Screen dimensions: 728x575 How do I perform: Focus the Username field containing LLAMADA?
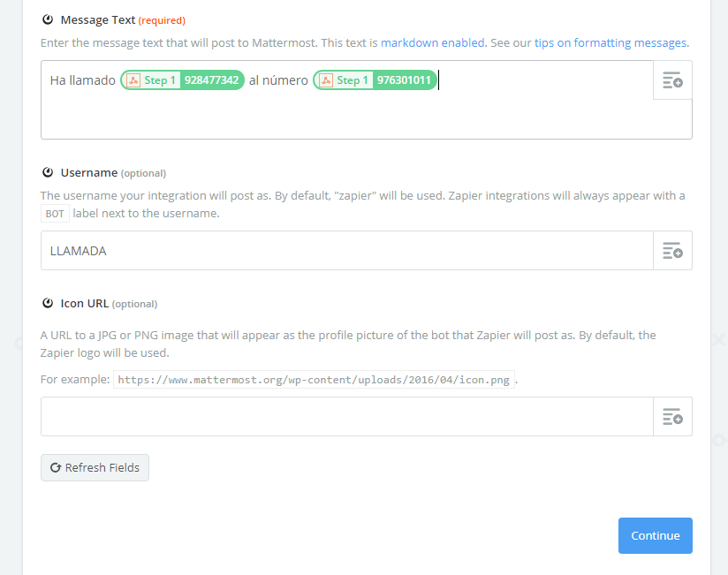point(347,251)
